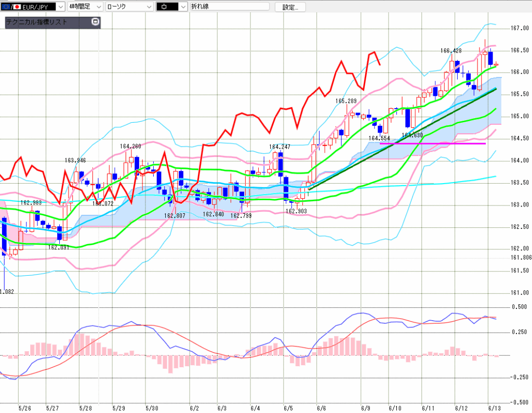The image size is (532, 413).
Task: Click the 166.00 price axis label
Action: pos(520,72)
